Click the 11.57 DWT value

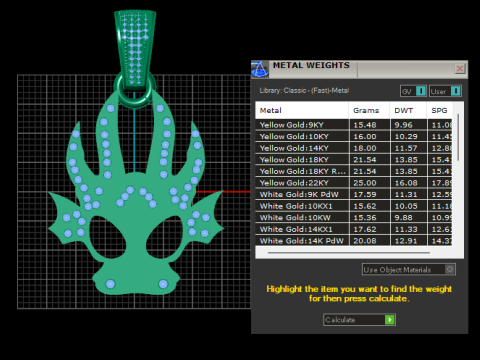[406, 148]
